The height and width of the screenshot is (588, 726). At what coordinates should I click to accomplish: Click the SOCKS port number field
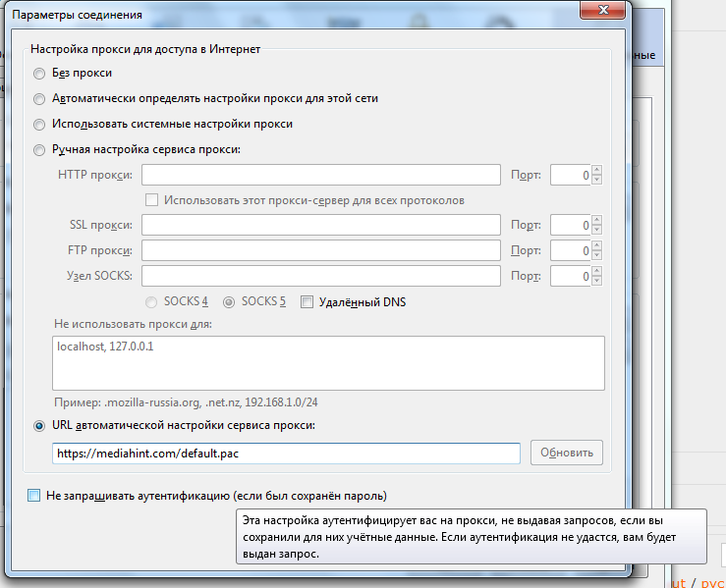(571, 276)
